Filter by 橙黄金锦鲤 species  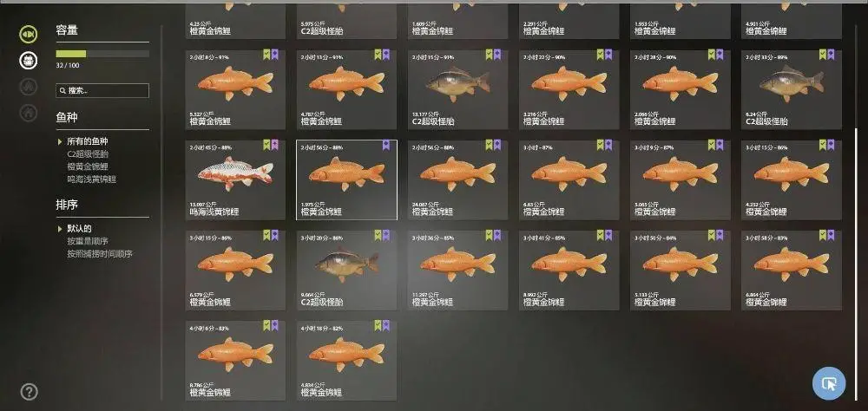coord(88,166)
